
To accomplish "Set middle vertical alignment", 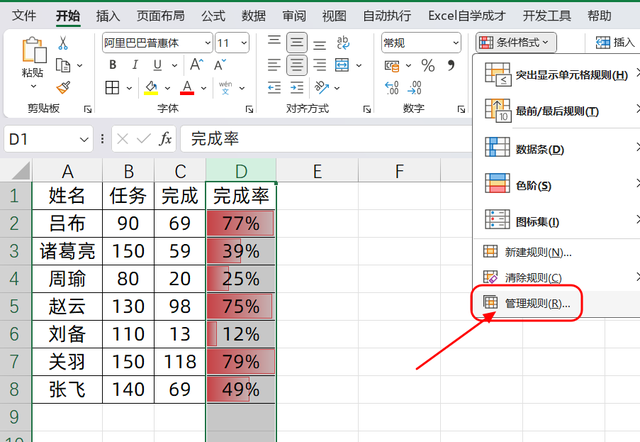I will click(x=297, y=42).
